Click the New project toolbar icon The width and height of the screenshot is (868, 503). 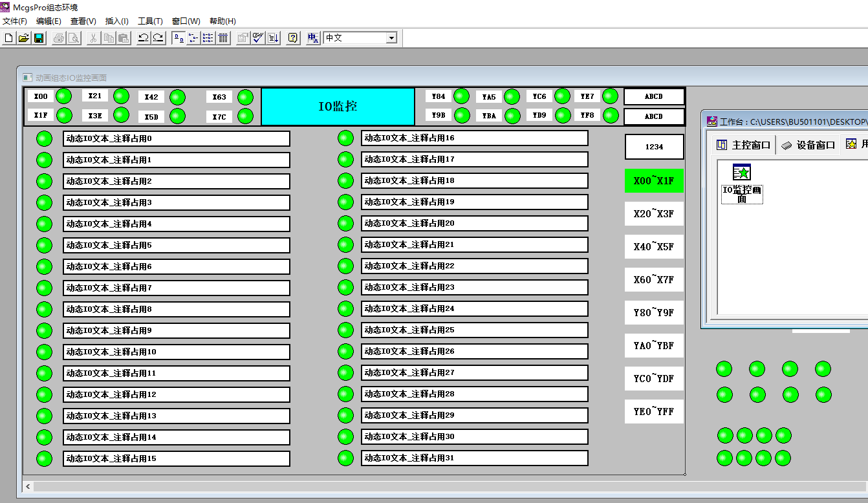8,38
